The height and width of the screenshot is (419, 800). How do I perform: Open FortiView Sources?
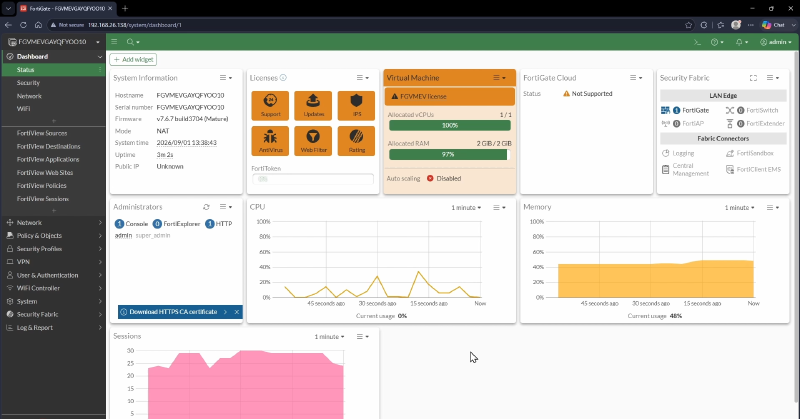[x=53, y=133]
